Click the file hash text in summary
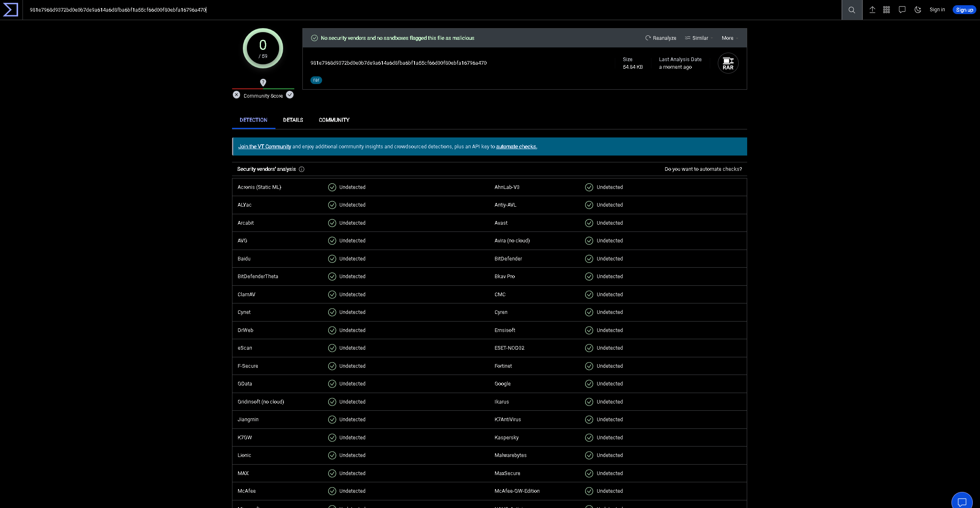Image resolution: width=980 pixels, height=508 pixels. coord(399,63)
